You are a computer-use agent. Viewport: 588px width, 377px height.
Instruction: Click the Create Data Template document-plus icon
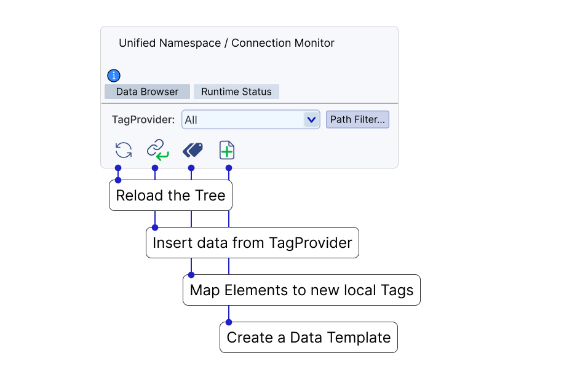pos(228,150)
